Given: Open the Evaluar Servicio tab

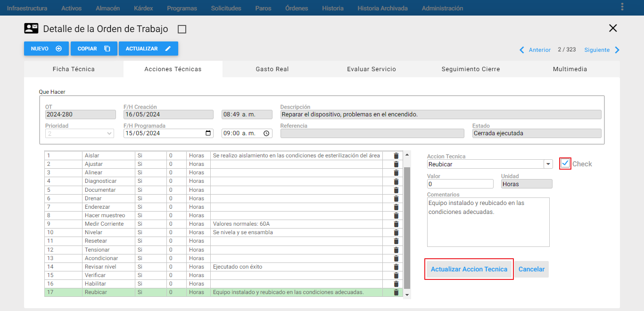Looking at the screenshot, I should point(372,69).
